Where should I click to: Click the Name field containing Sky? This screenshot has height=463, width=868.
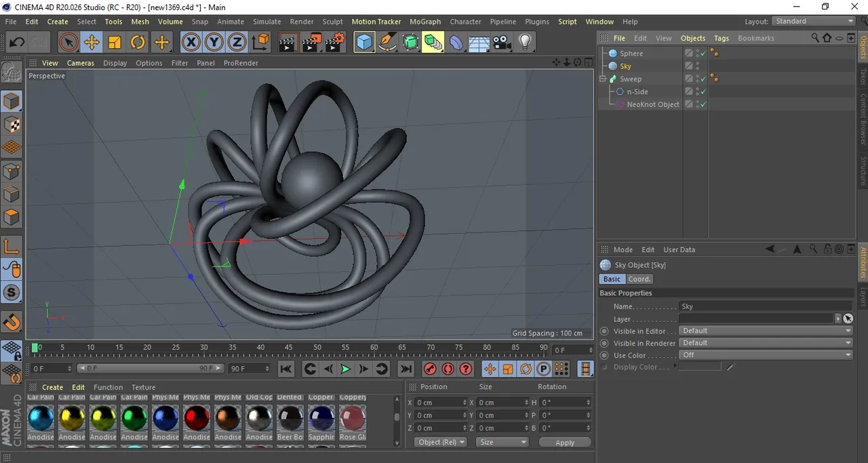(766, 306)
